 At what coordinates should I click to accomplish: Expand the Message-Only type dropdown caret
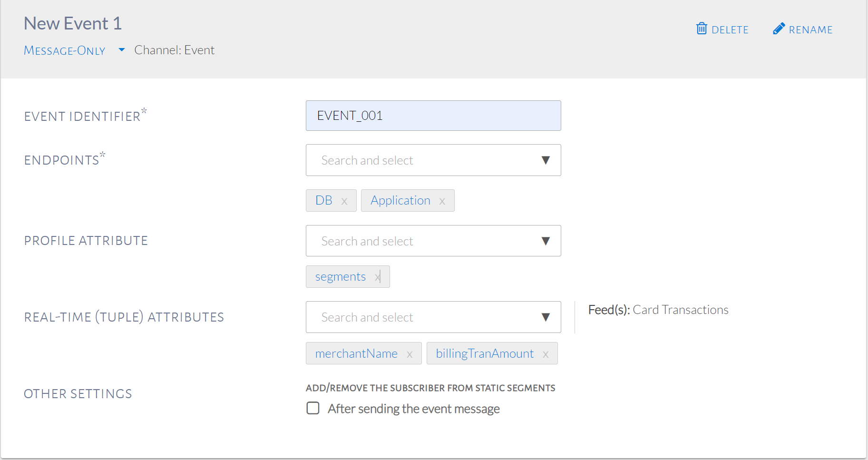(122, 49)
